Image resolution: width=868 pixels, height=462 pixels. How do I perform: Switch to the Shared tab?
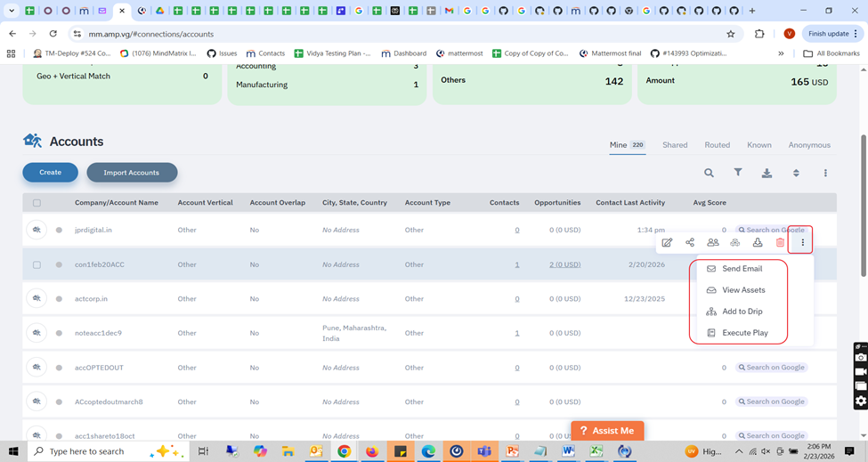[674, 145]
